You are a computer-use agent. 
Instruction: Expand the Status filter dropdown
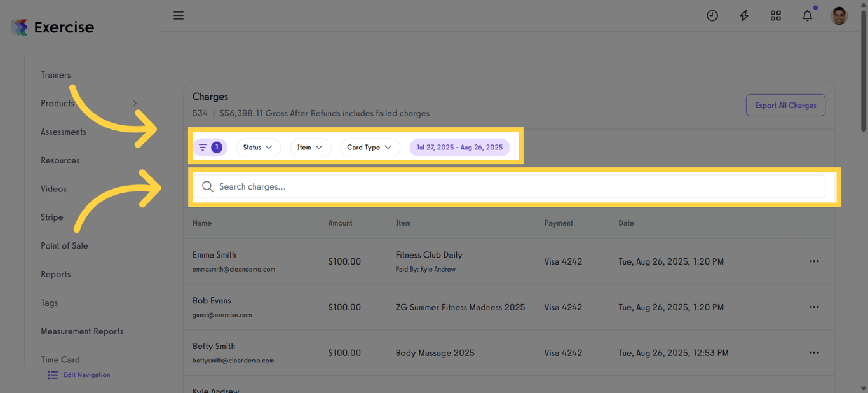(258, 148)
